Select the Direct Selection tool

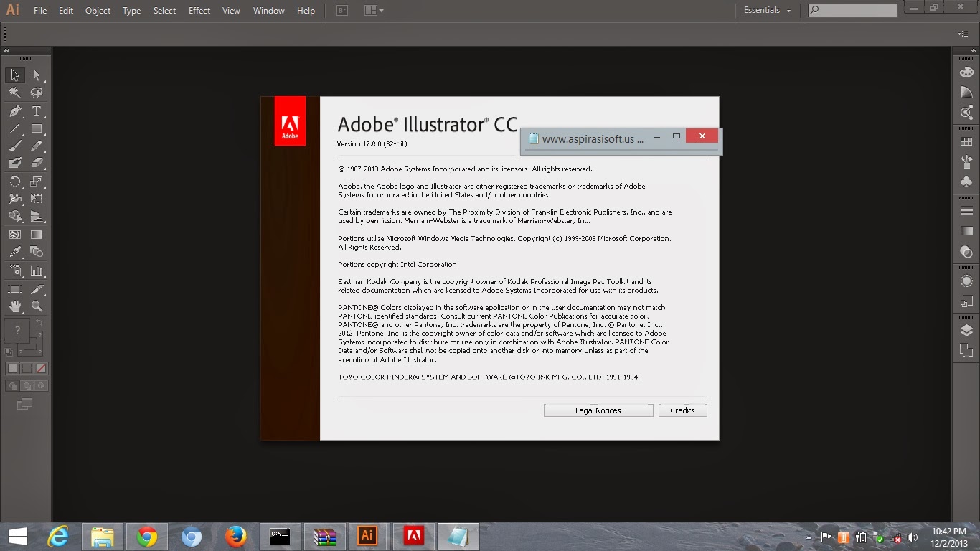tap(37, 75)
